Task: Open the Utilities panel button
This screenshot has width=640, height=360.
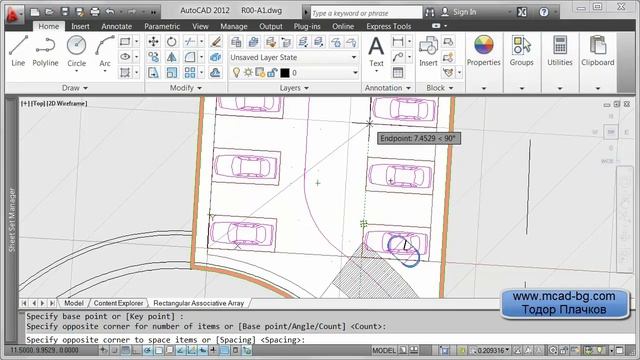Action: [560, 51]
